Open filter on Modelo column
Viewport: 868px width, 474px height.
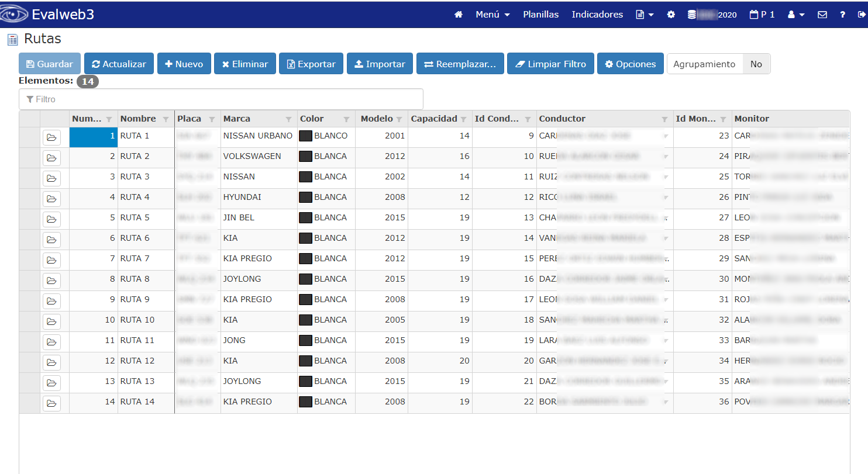[399, 119]
